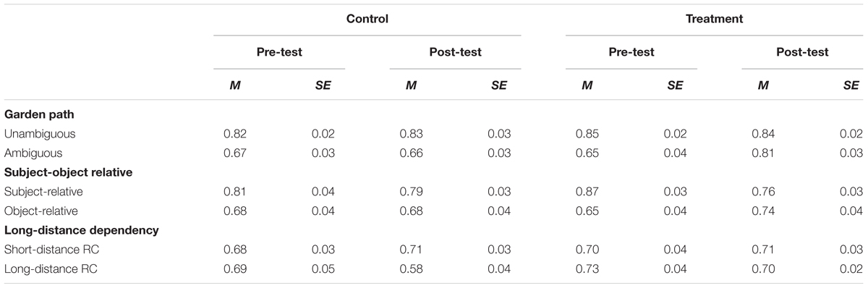
Task: Click the 0.05 Long-distance RC standard error
Action: [x=323, y=270]
